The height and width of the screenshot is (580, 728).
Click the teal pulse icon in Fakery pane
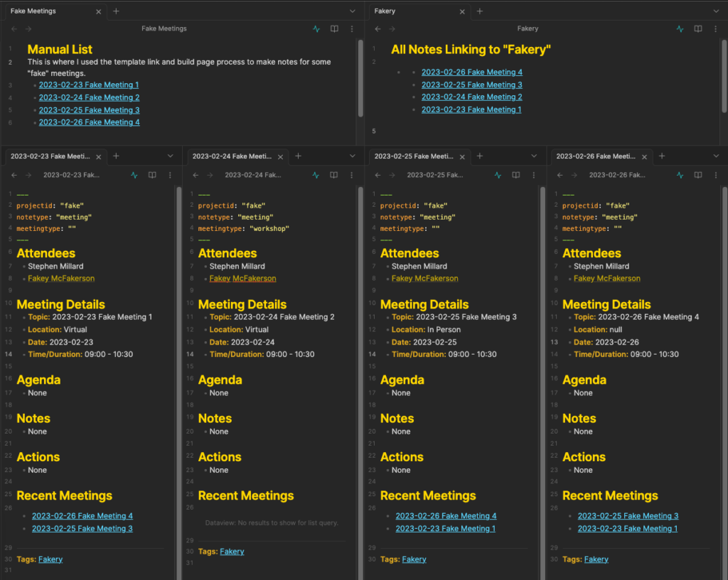coord(680,29)
